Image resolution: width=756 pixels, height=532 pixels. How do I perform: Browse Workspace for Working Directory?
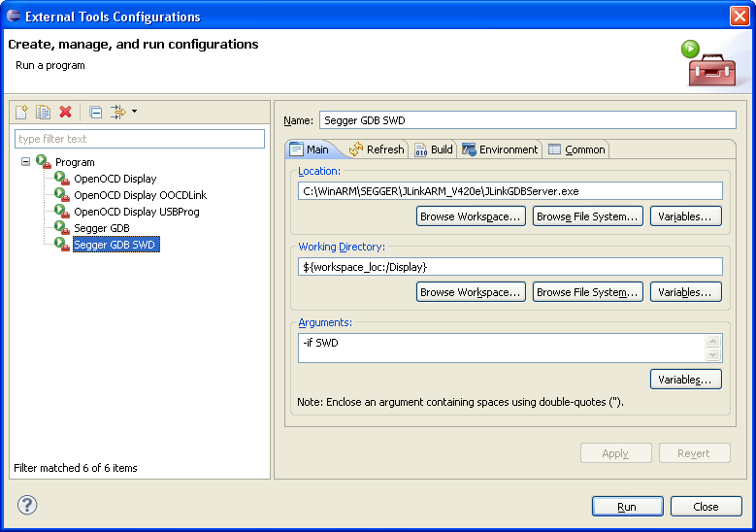[471, 292]
